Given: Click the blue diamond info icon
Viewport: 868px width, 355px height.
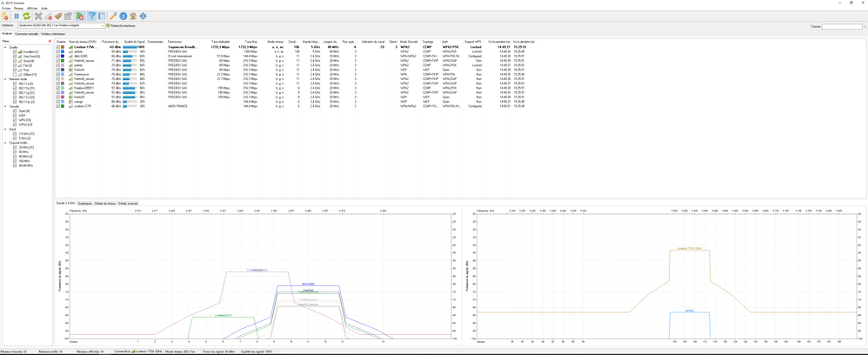Looking at the screenshot, I should (143, 16).
